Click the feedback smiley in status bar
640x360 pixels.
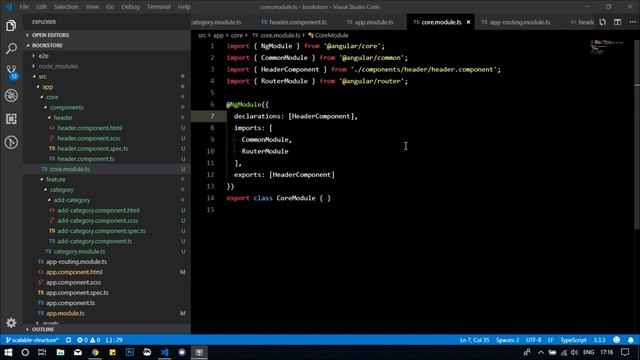tap(616, 340)
